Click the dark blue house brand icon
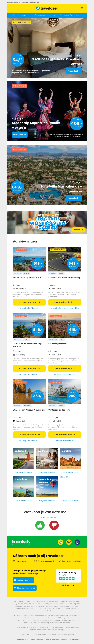This screenshot has height=644, width=94. tap(77, 542)
